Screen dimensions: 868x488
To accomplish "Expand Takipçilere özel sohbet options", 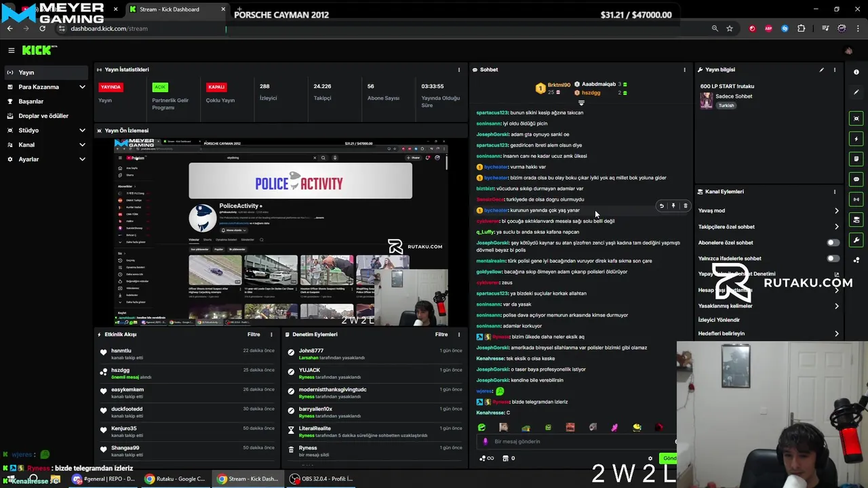I will [769, 227].
